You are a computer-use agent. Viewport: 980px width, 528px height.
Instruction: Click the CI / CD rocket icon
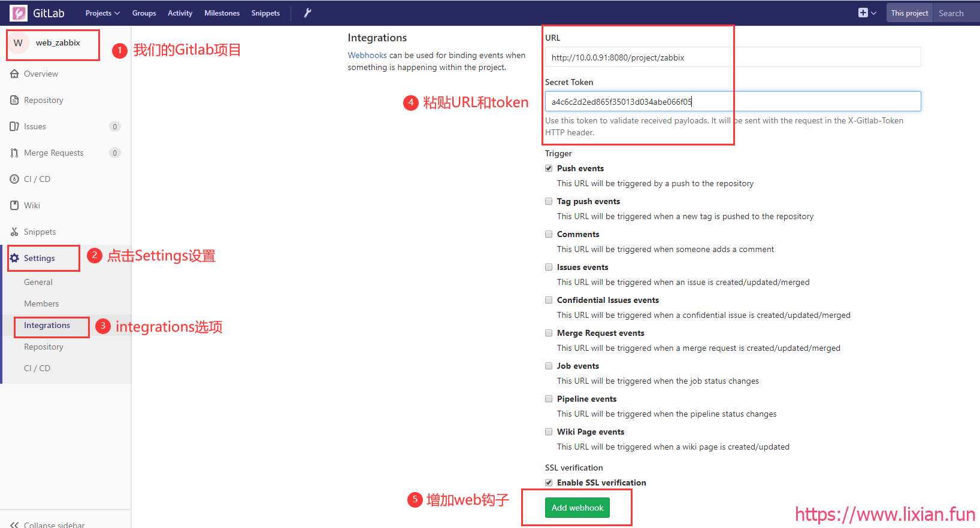(14, 179)
